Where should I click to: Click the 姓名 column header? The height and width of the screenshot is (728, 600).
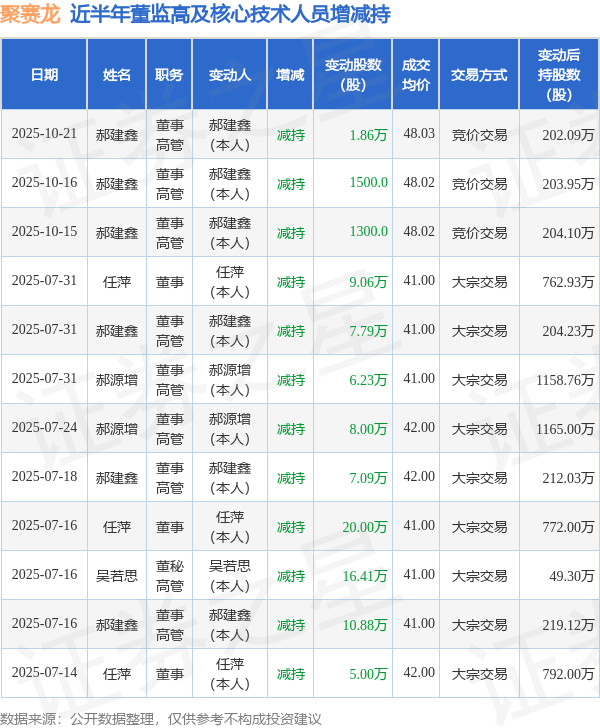tap(117, 75)
